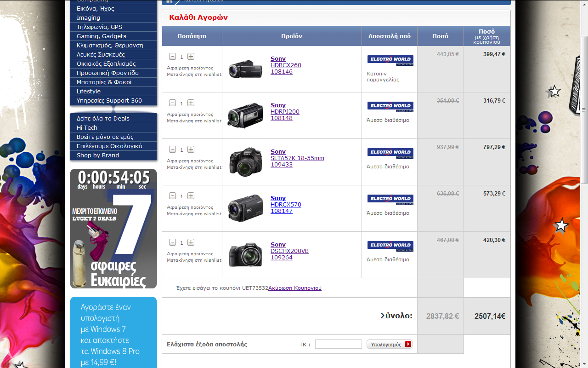The height and width of the screenshot is (368, 588).
Task: Open the DSCHX200VB camera thumbnail
Action: (246, 255)
